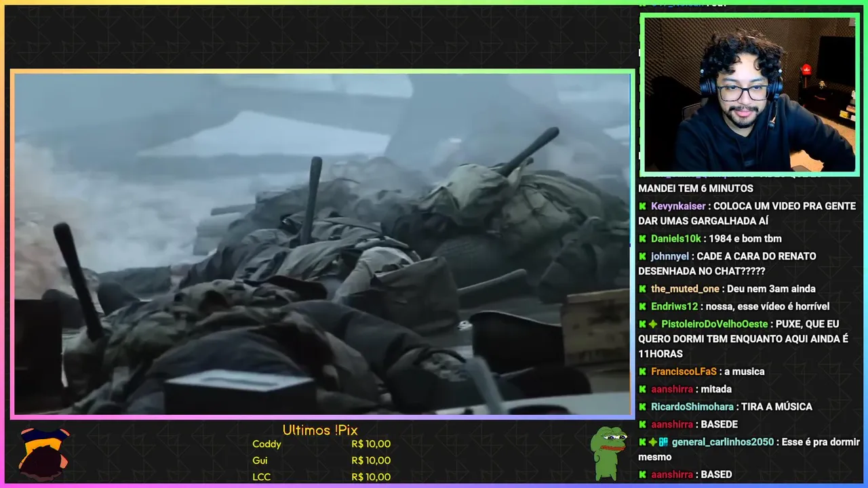Click the Kick badge beside Daniels10k

642,239
